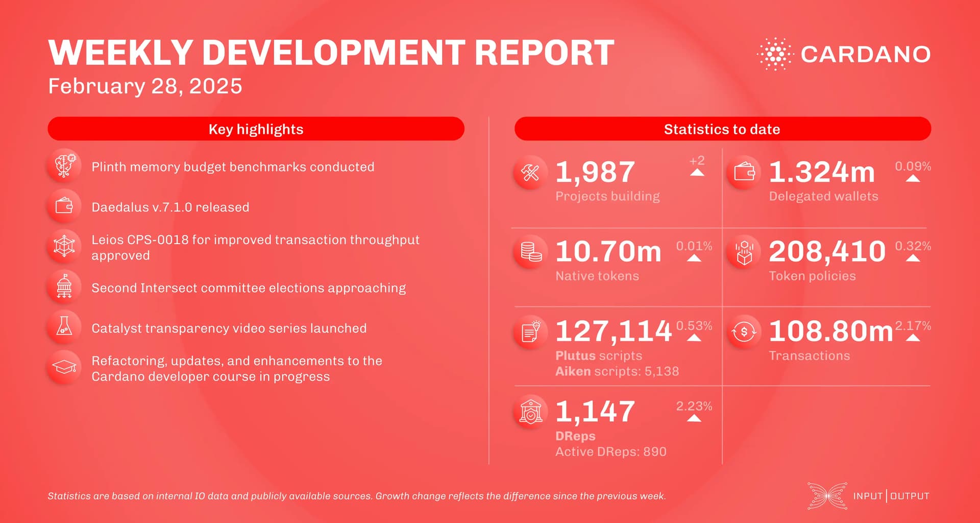Click the graduation cap icon for developer course

click(64, 367)
